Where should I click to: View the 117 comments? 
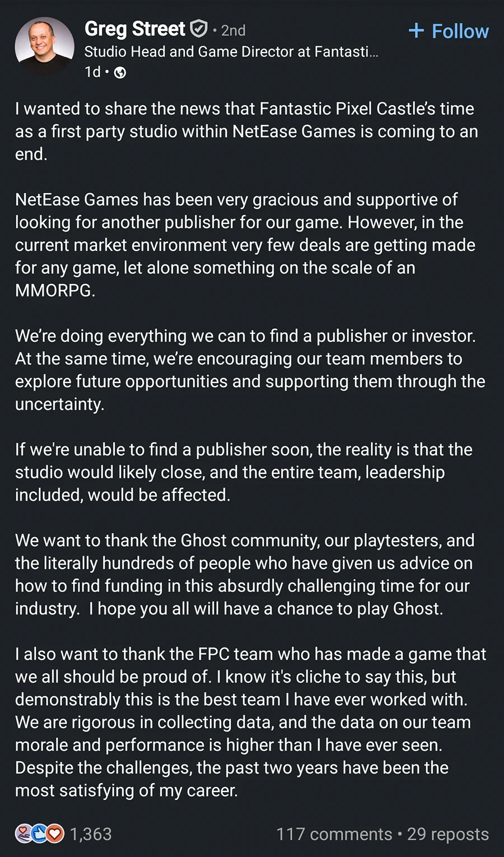click(x=334, y=834)
